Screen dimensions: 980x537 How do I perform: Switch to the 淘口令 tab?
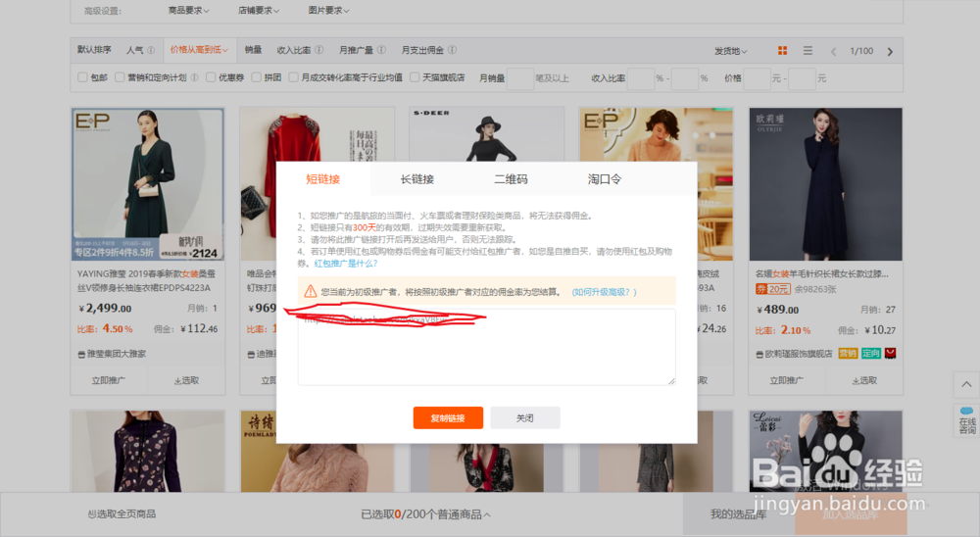605,179
